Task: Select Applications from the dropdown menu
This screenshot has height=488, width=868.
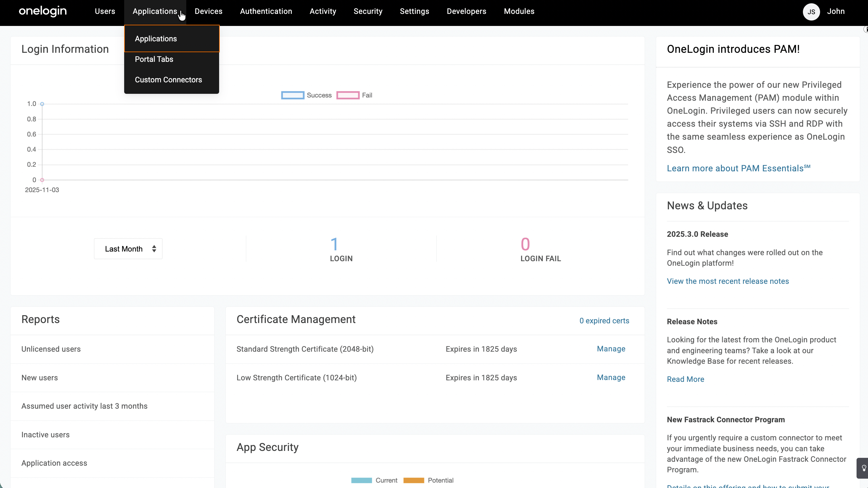Action: 156,39
